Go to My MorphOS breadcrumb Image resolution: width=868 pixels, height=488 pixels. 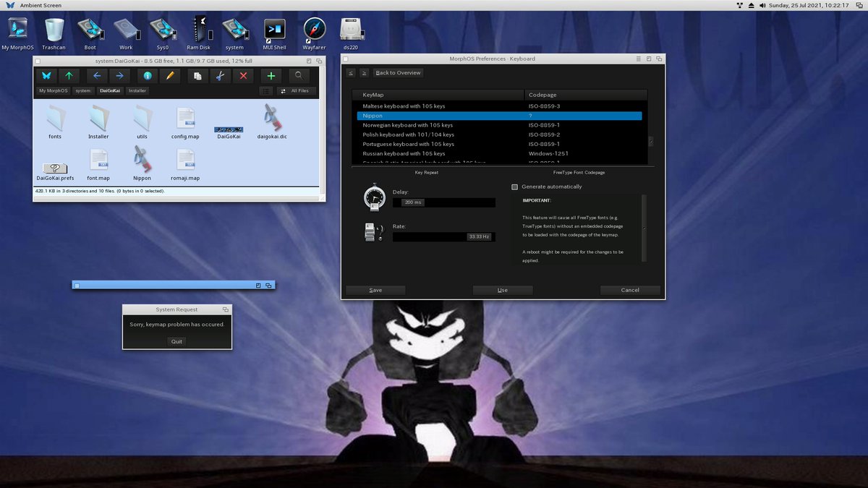[53, 91]
